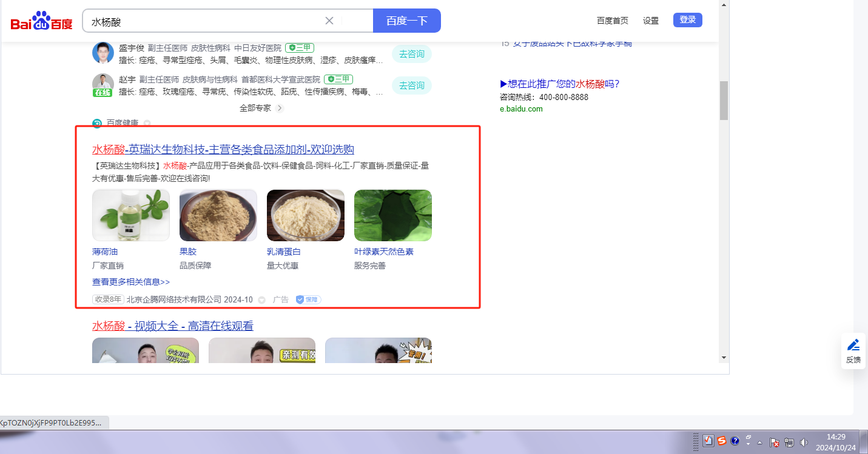Image resolution: width=868 pixels, height=454 pixels.
Task: Open the 薄荷油 text link
Action: pyautogui.click(x=105, y=252)
